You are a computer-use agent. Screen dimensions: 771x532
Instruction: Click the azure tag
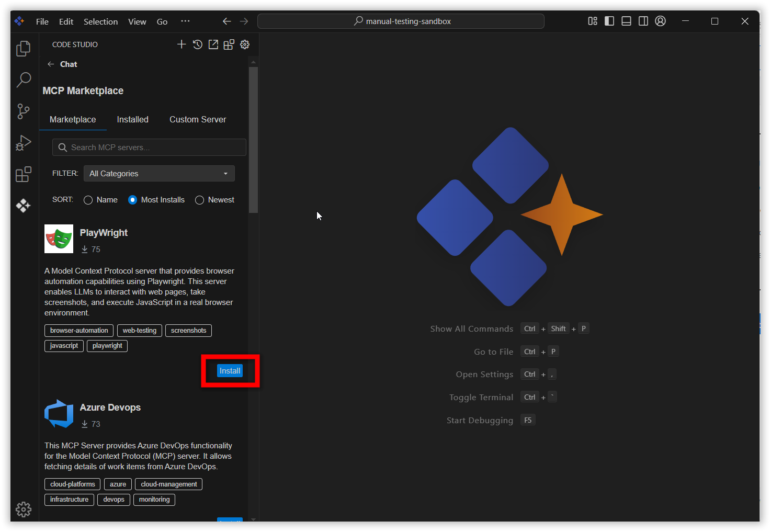(x=118, y=484)
